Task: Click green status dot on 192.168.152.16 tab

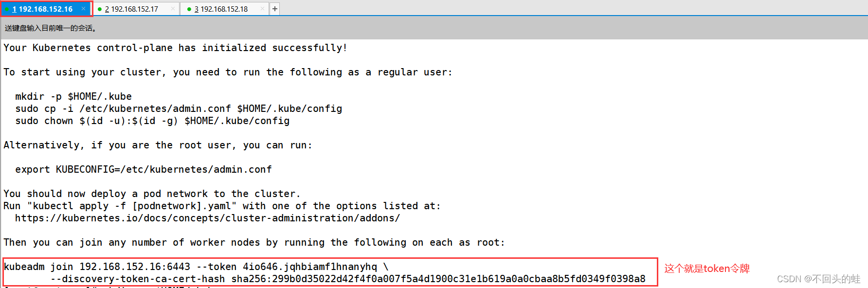Action: tap(7, 9)
